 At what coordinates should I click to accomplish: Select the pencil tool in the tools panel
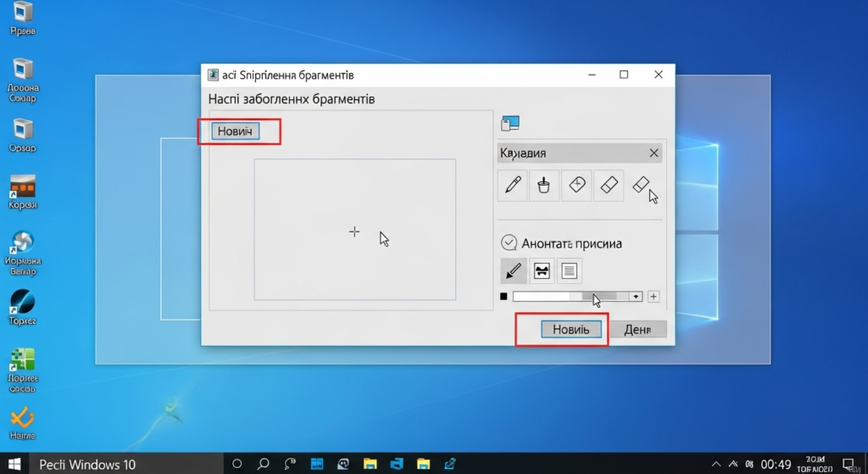click(x=512, y=185)
